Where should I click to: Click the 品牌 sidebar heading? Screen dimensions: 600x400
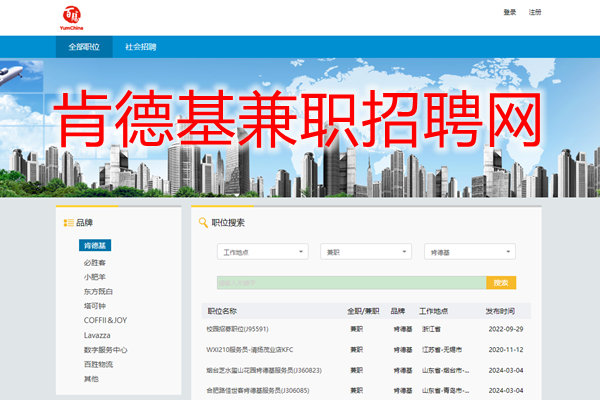point(84,222)
